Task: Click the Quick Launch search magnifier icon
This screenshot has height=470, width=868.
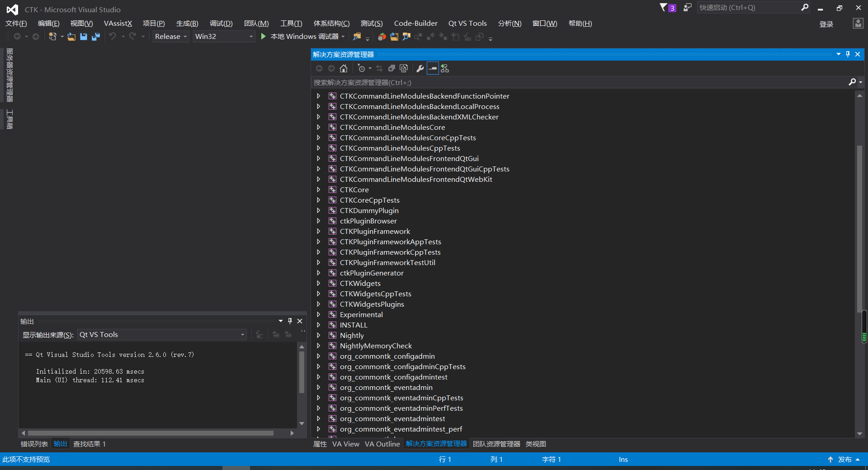Action: click(x=805, y=7)
